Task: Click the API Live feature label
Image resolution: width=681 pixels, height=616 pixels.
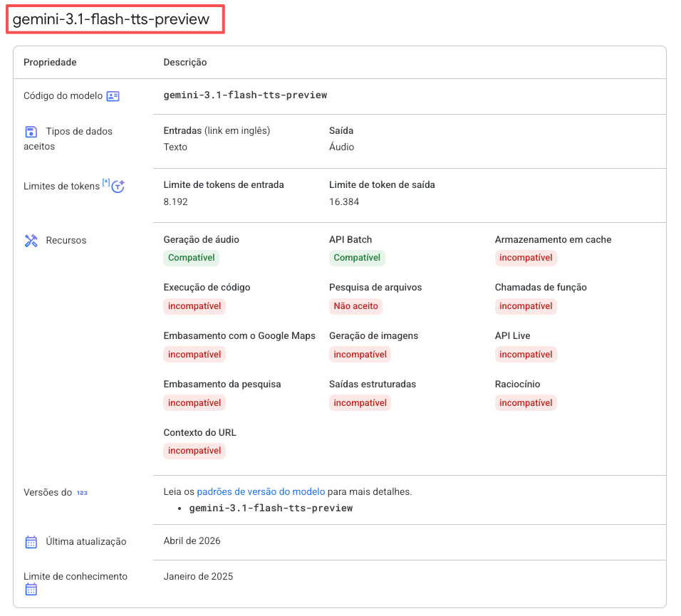Action: (512, 336)
